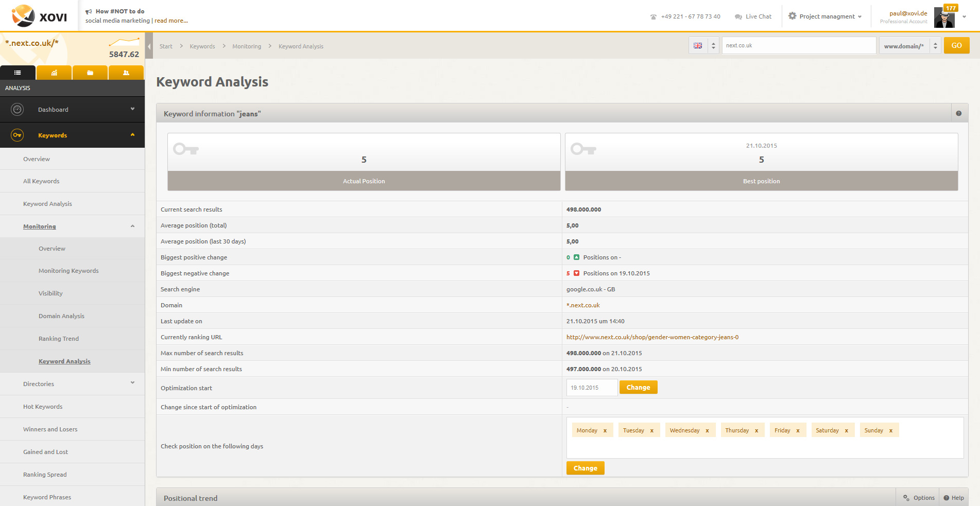Open All Keywords in sidebar
Viewport: 980px width, 506px height.
click(41, 181)
